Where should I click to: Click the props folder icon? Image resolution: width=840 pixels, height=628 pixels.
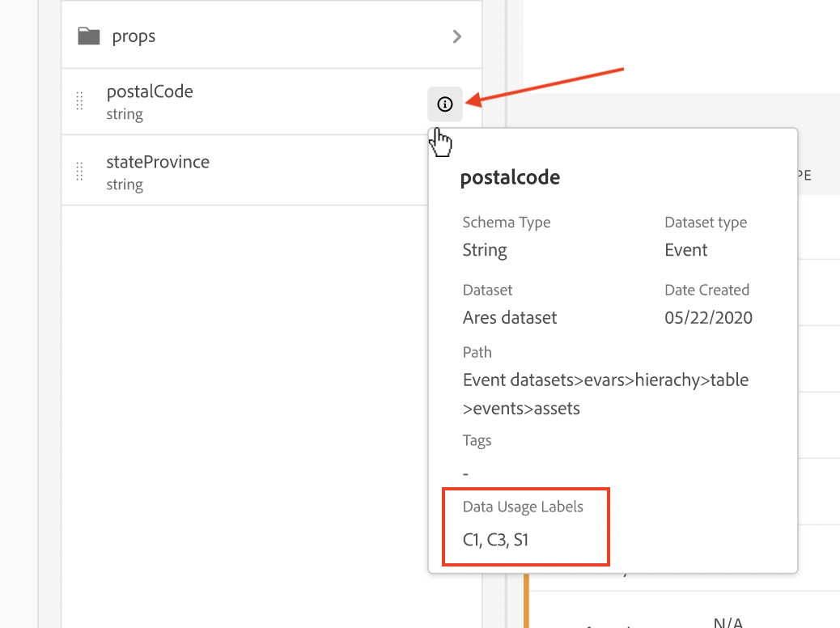click(88, 36)
